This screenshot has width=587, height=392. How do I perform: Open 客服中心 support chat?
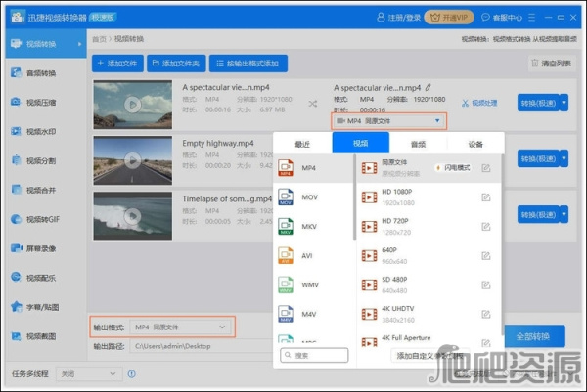(502, 18)
